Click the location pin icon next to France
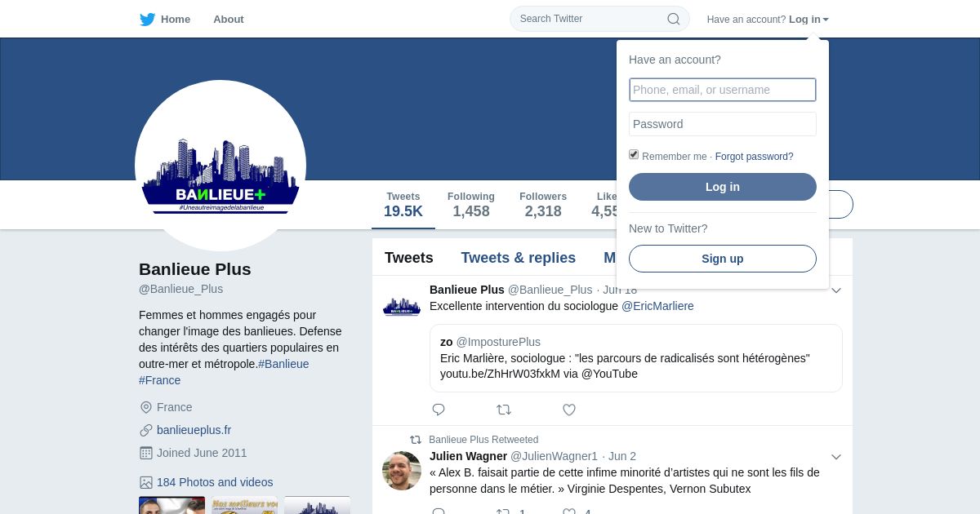 tap(146, 407)
